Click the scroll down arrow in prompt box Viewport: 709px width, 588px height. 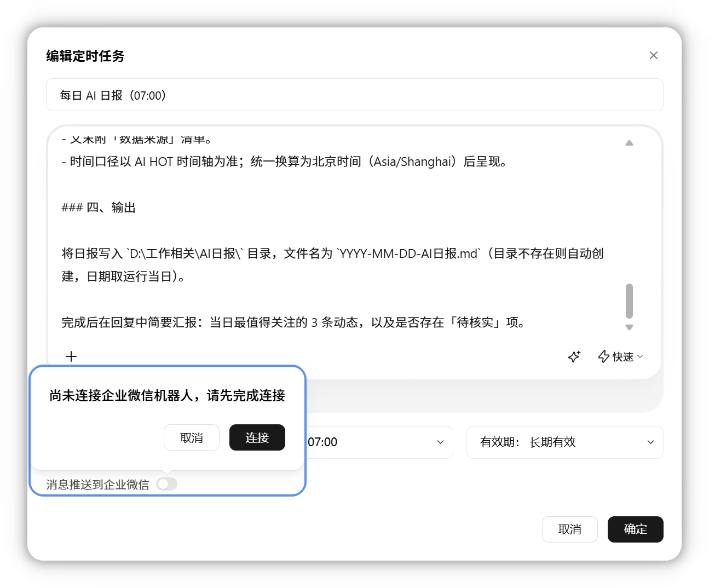629,327
